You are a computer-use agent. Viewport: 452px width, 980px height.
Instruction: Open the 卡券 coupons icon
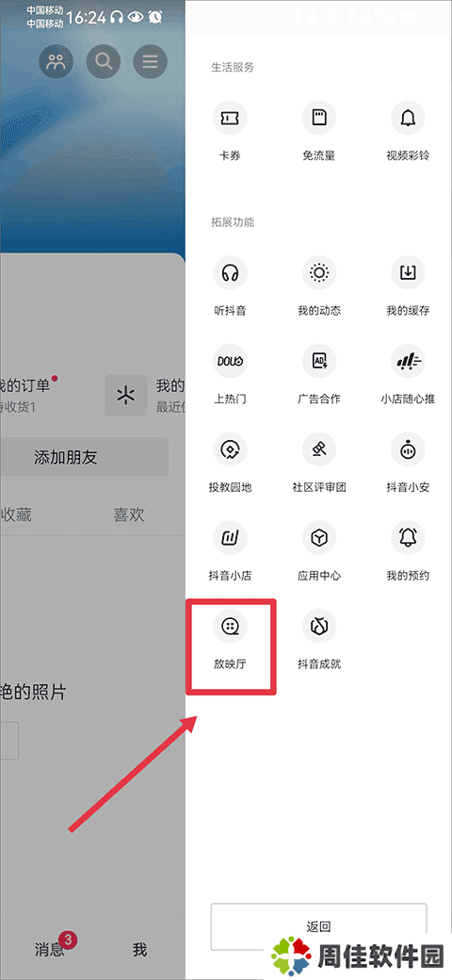[230, 118]
